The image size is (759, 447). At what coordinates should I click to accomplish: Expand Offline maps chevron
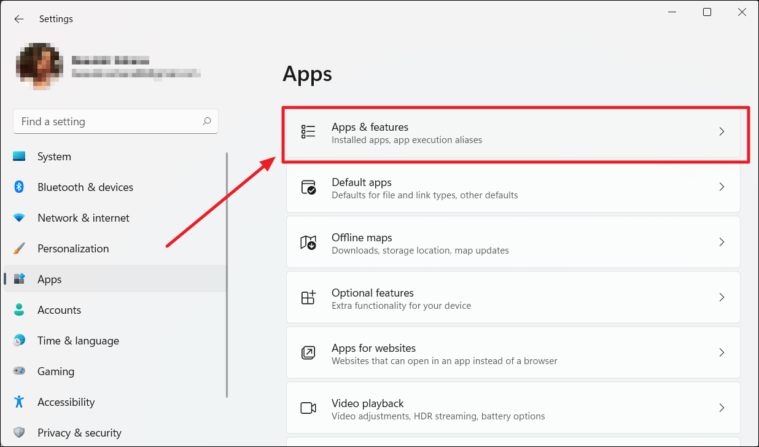coord(721,242)
